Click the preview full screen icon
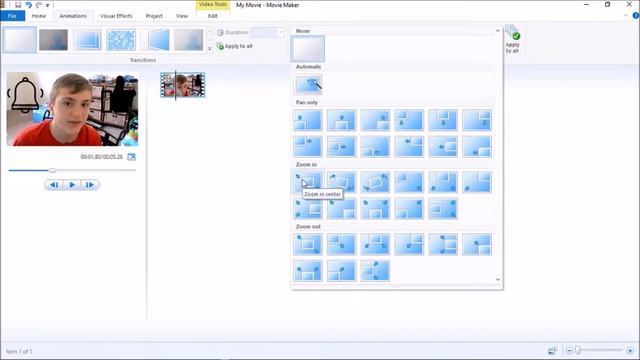The width and height of the screenshot is (640, 360). (131, 157)
